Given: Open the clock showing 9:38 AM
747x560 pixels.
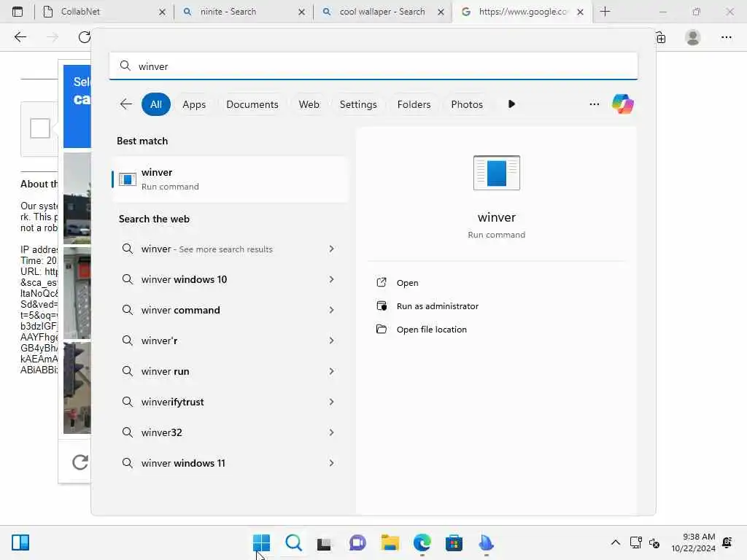Looking at the screenshot, I should pos(693,542).
